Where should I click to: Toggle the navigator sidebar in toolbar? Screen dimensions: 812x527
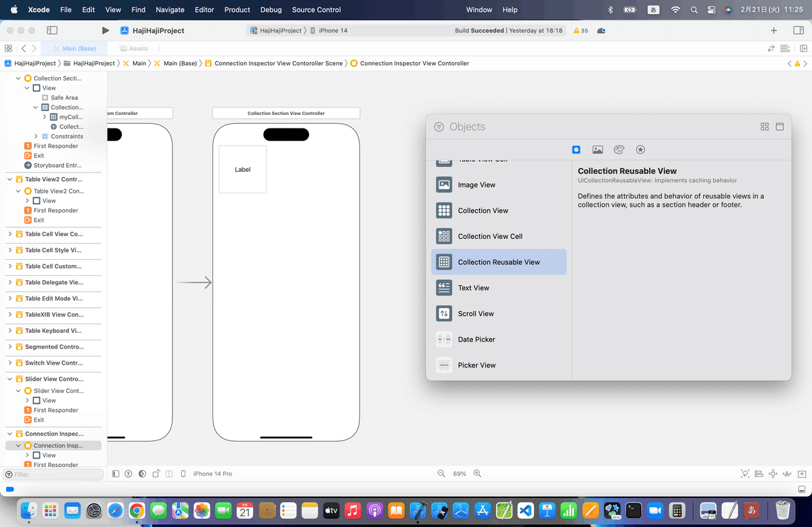pos(52,30)
